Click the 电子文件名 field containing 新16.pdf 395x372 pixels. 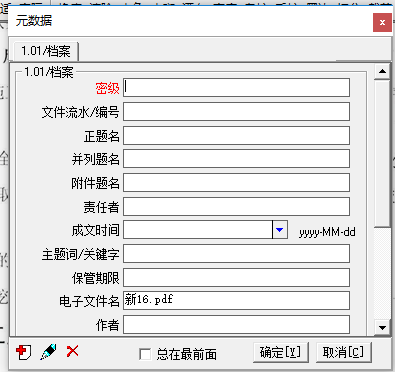coord(236,301)
